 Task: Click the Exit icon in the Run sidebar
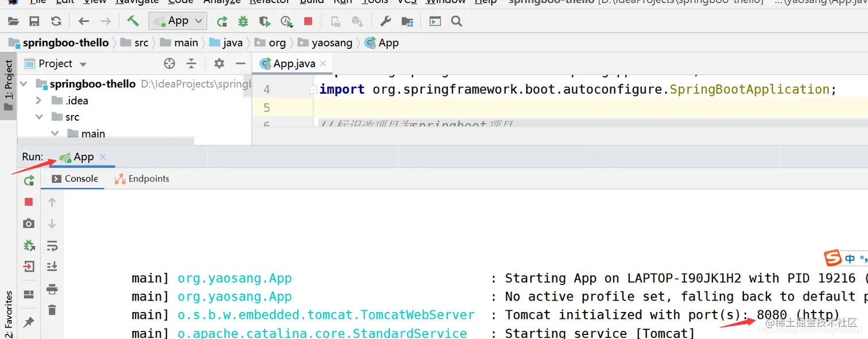29,267
